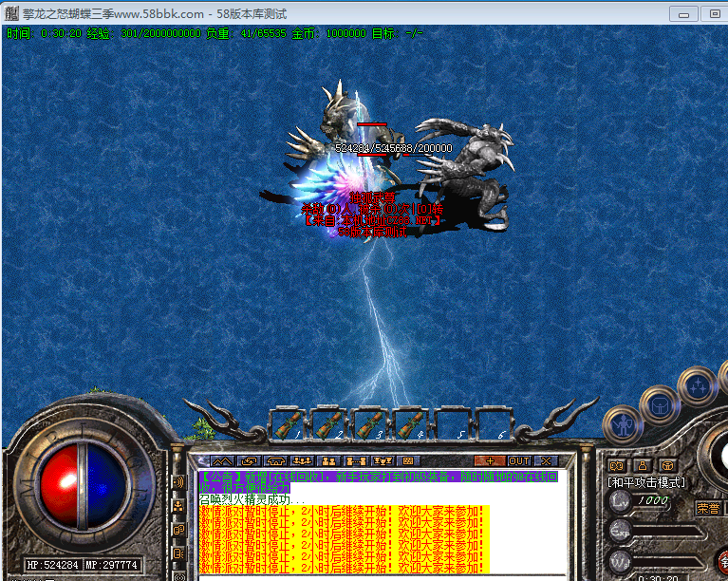Click the experience progress bar
This screenshot has height=581, width=728.
pyautogui.click(x=666, y=532)
